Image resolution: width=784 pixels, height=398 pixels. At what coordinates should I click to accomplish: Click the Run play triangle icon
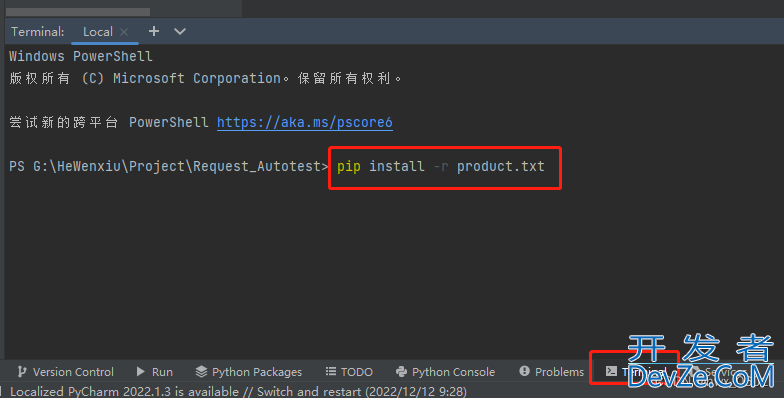click(140, 372)
